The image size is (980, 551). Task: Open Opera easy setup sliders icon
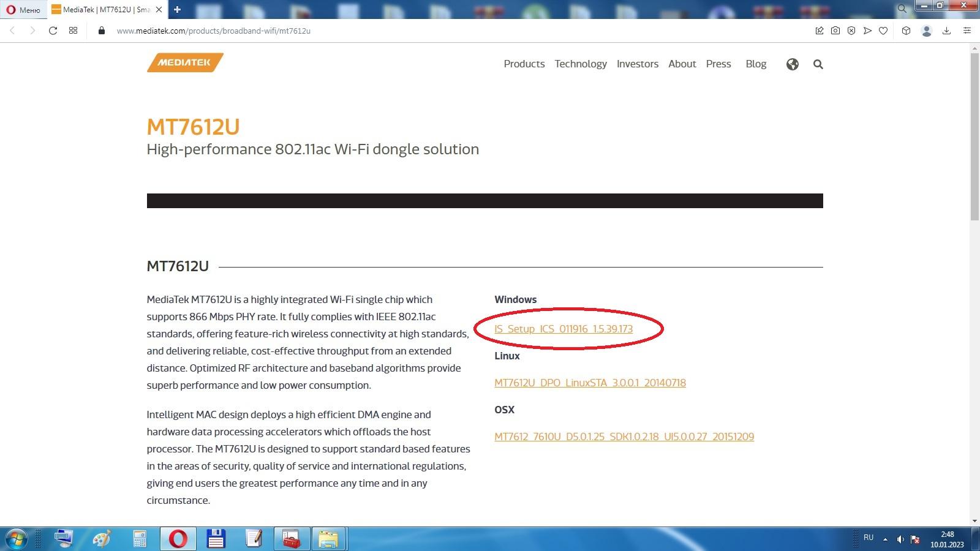967,31
